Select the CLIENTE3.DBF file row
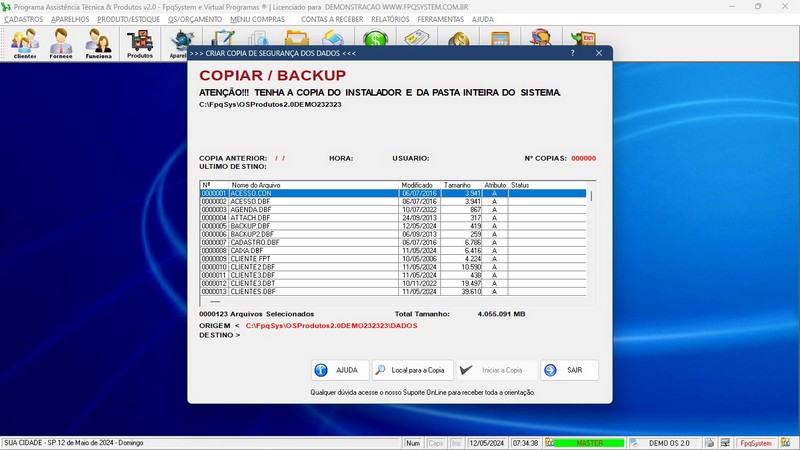 click(x=393, y=275)
